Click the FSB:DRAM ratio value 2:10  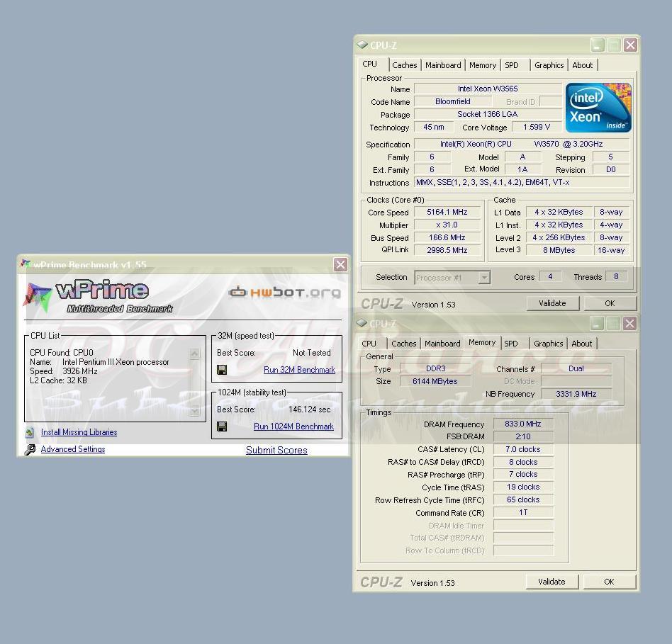click(x=523, y=436)
